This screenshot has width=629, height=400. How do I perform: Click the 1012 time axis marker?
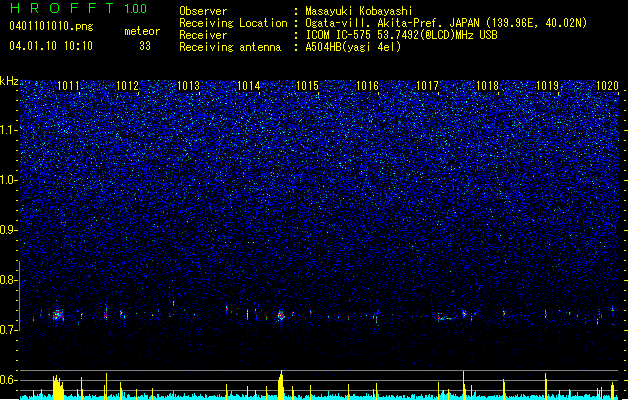[127, 86]
